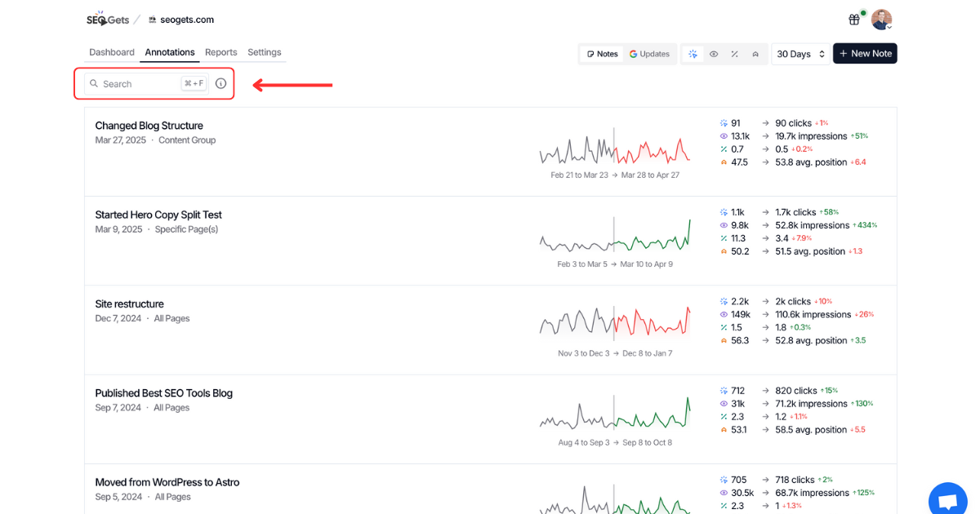Go to the Settings tab
Viewport: 980px width, 514px height.
point(265,52)
